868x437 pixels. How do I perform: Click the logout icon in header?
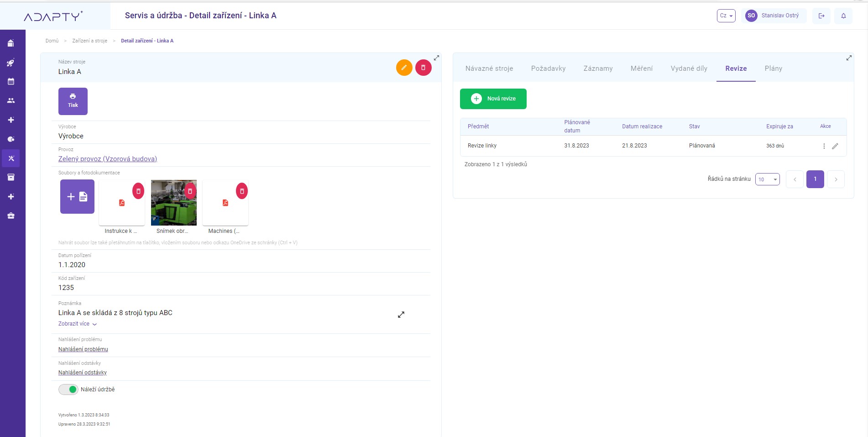coord(821,16)
